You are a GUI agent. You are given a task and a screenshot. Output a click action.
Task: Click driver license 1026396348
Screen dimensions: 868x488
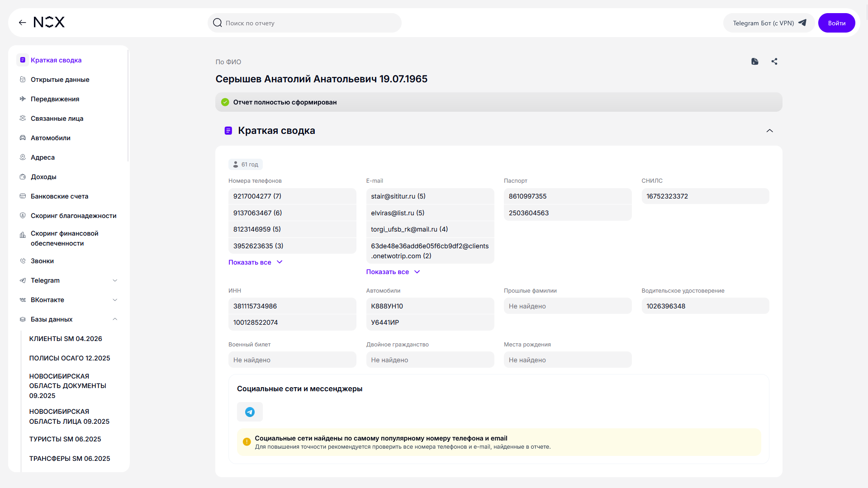[705, 306]
